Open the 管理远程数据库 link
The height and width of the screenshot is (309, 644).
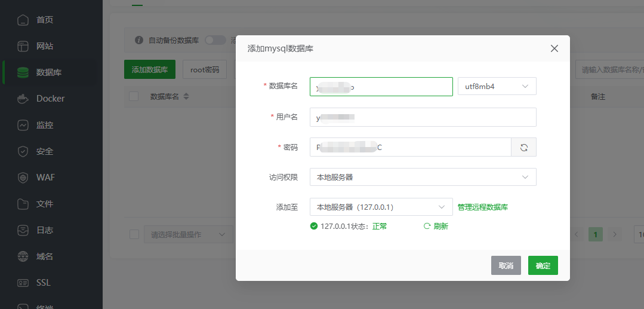pyautogui.click(x=483, y=207)
